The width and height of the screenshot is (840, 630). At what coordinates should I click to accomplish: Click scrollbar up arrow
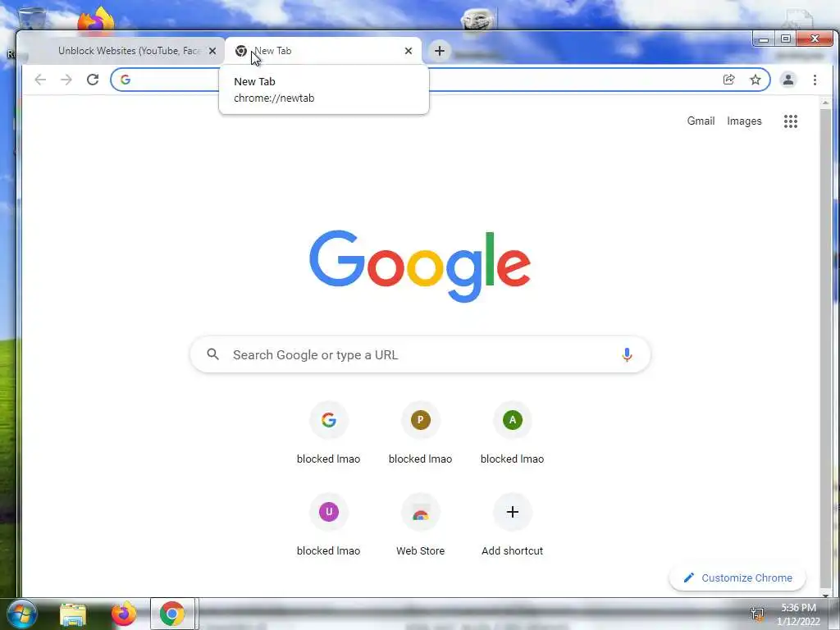tap(825, 102)
